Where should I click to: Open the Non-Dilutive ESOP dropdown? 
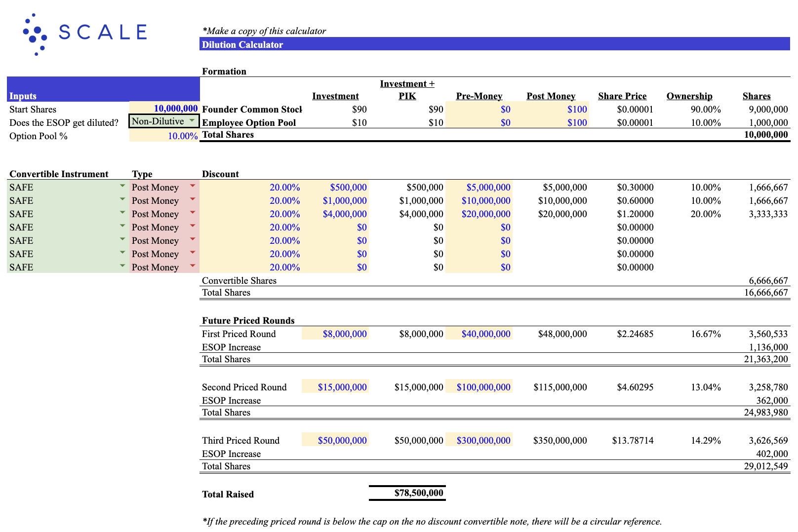tap(192, 121)
